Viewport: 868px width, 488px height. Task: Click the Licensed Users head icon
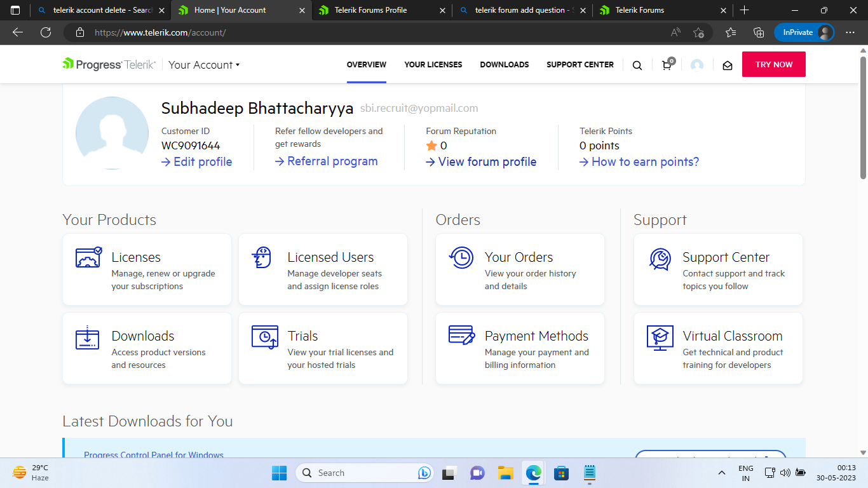(261, 257)
